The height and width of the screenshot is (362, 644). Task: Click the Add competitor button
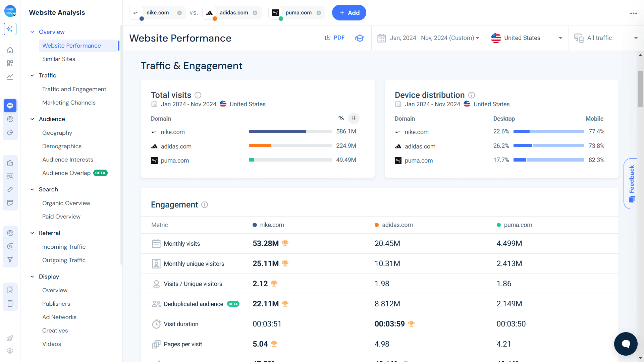[349, 13]
